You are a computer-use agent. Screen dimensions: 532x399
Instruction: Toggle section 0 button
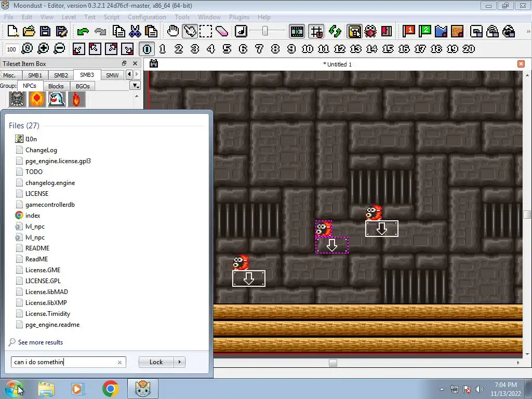147,49
